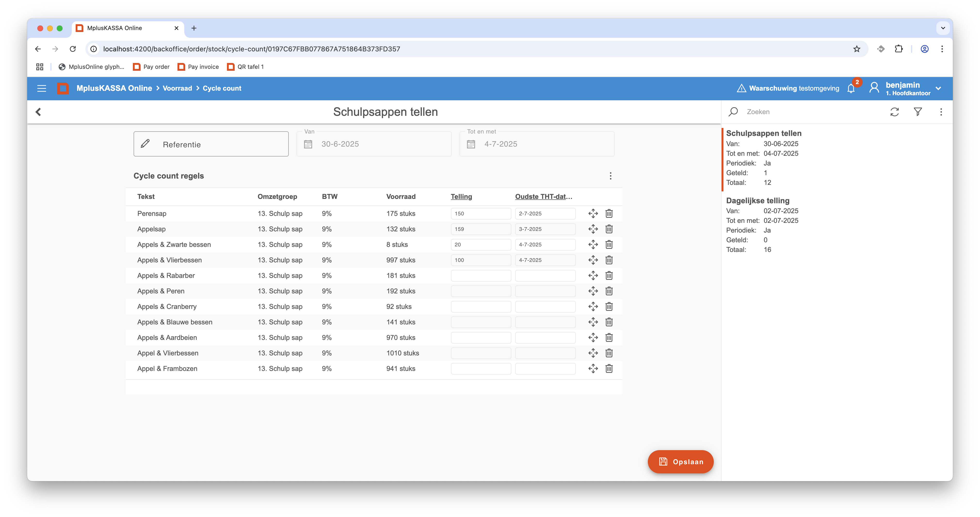
Task: Click the Telling field for Appel & Frambozen
Action: pos(481,369)
